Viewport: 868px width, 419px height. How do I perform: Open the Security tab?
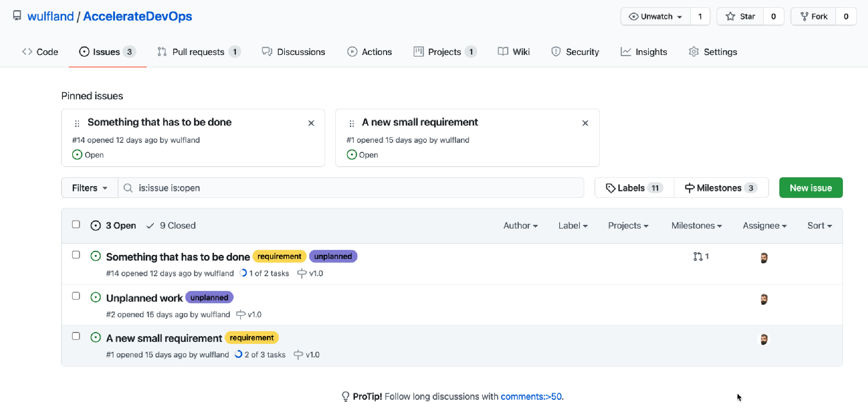575,52
